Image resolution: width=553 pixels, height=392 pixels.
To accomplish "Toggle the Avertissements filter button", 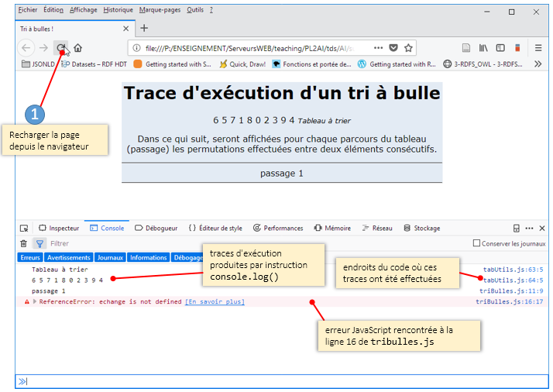I will coord(68,257).
